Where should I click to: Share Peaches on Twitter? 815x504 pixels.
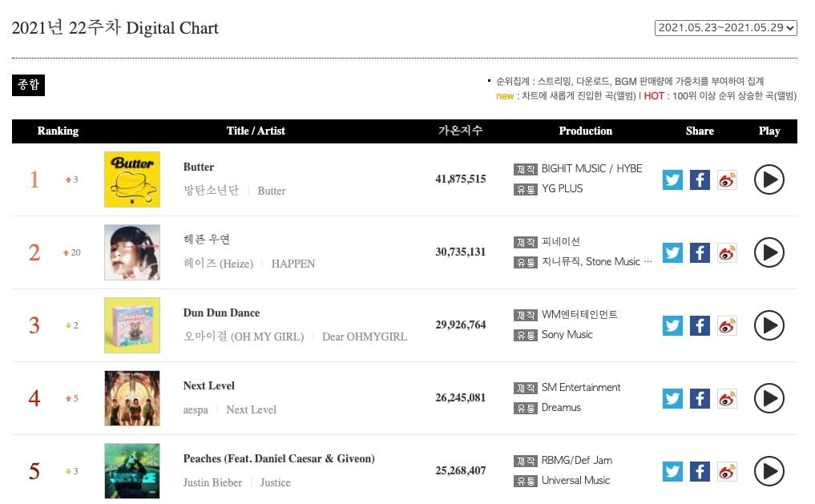coord(673,471)
